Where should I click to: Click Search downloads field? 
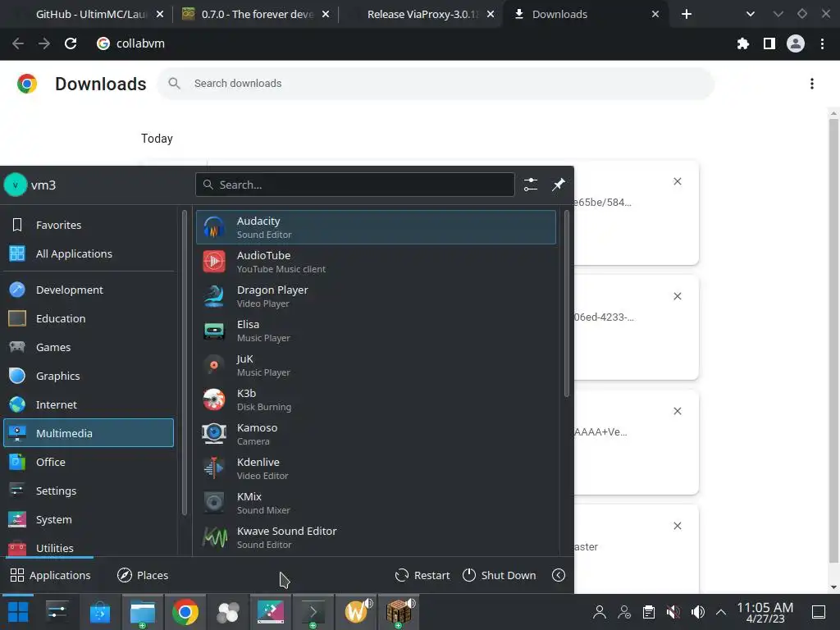coord(436,83)
